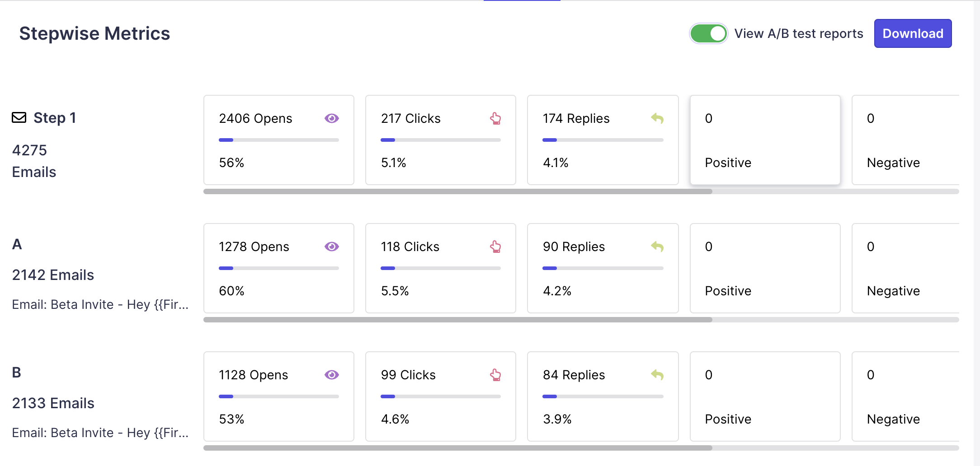980x466 pixels.
Task: Click variant A metrics horizontal scrollbar
Action: click(457, 320)
